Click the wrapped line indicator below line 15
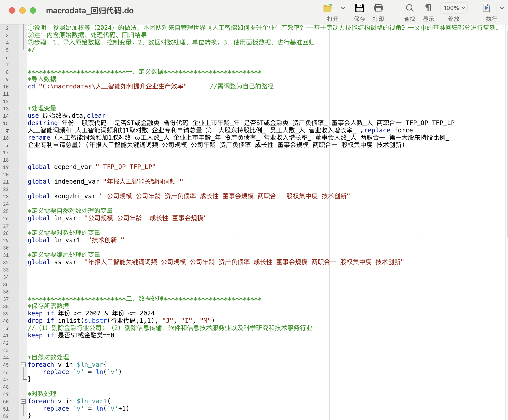 7,130
